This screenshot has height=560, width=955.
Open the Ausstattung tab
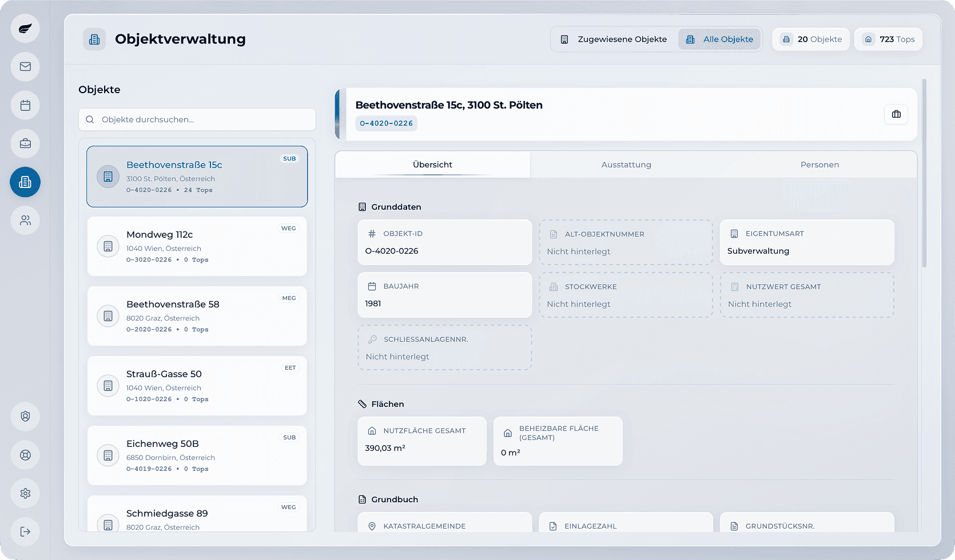click(626, 165)
